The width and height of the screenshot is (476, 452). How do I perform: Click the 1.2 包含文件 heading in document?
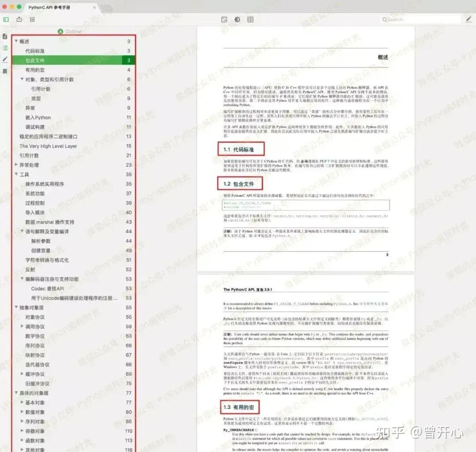tap(238, 184)
